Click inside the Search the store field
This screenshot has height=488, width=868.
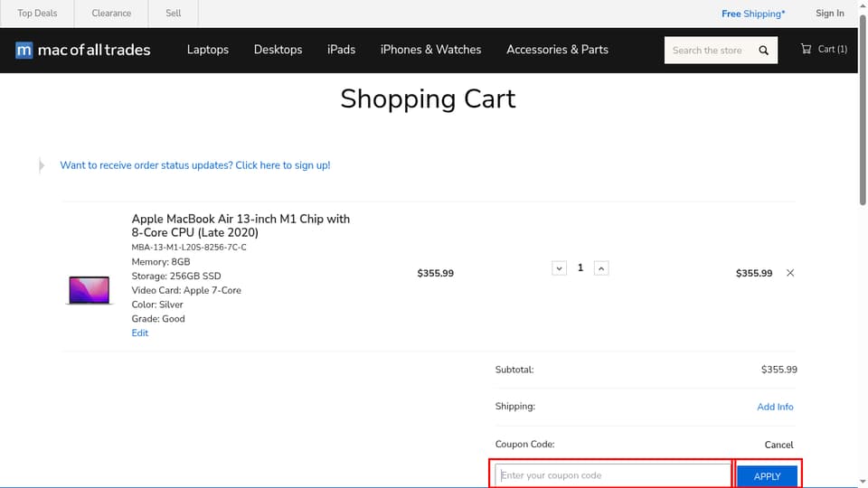pos(707,51)
